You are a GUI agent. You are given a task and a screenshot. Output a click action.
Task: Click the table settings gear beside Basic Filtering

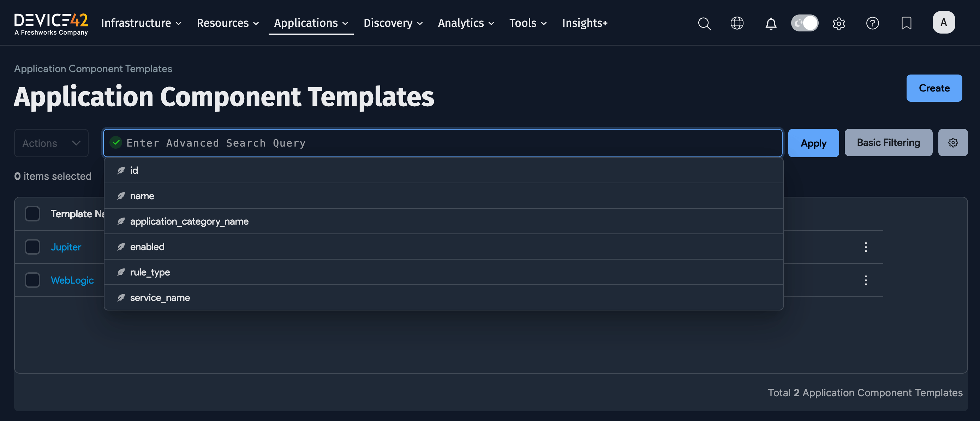[952, 143]
